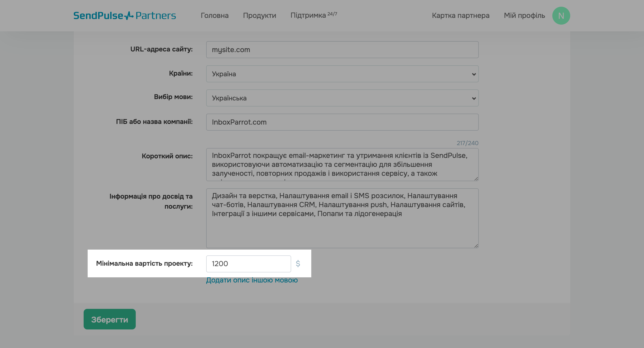The image size is (644, 348).
Task: Click the chevron arrow of the Країни select
Action: click(474, 74)
